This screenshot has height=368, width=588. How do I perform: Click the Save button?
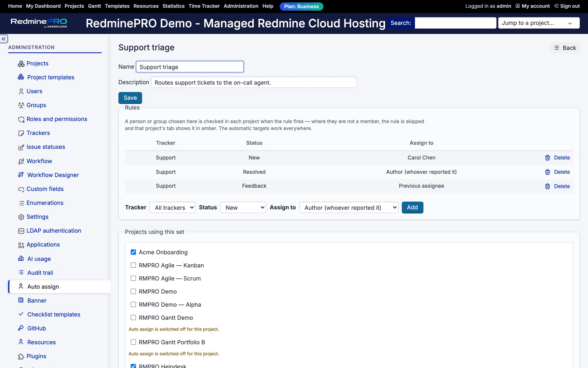click(130, 98)
